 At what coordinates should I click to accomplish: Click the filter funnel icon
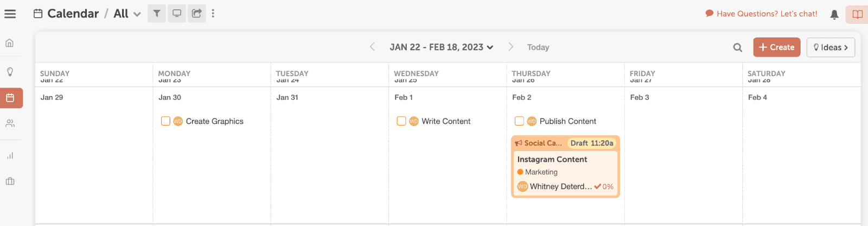[157, 14]
